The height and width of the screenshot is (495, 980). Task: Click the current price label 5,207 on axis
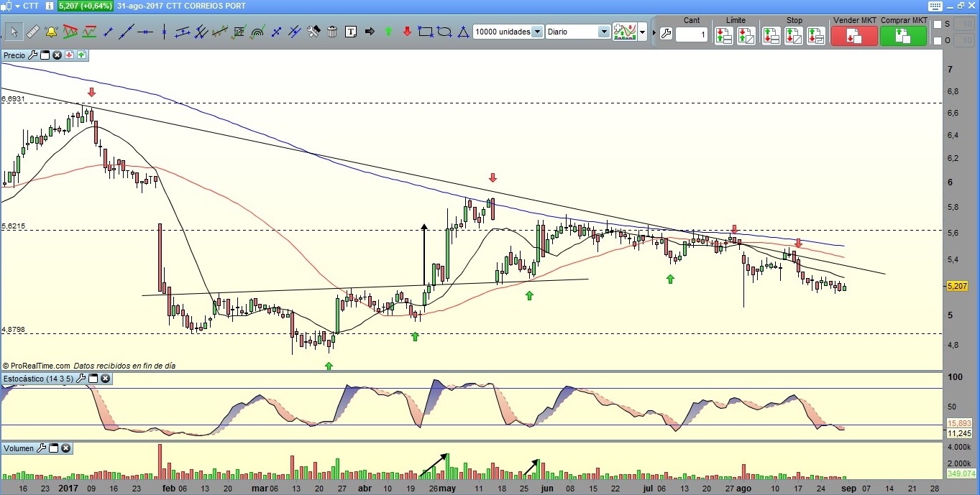[x=957, y=286]
